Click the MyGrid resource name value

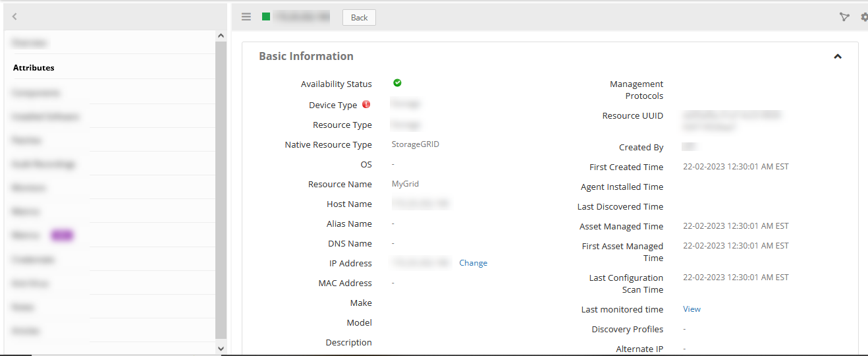coord(405,184)
